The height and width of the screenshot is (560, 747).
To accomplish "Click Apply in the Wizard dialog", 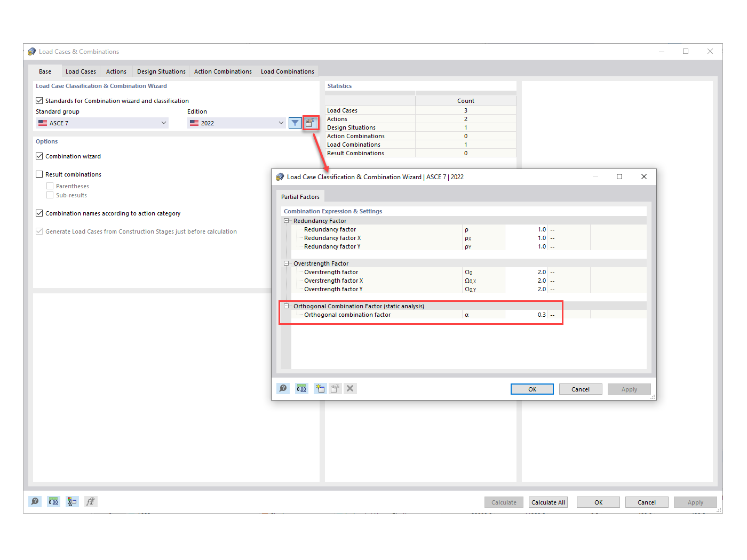I will pyautogui.click(x=629, y=389).
